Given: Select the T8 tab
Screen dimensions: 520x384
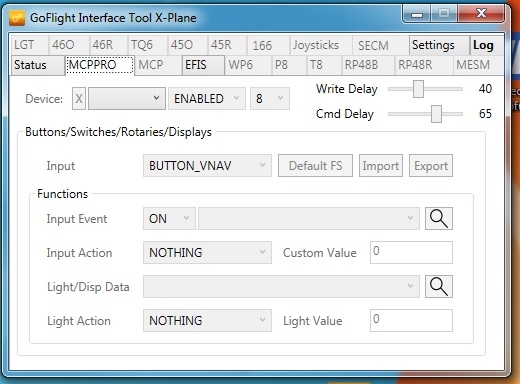Looking at the screenshot, I should pos(324,65).
